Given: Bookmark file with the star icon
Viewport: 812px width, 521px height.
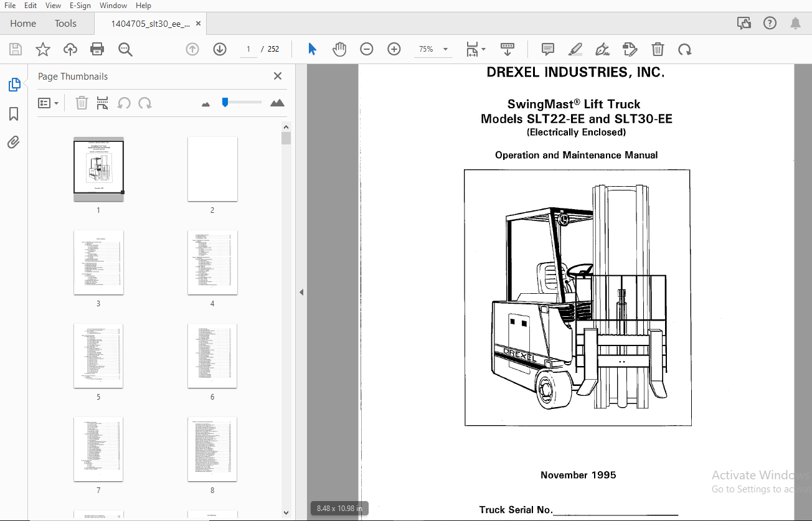Looking at the screenshot, I should pos(43,49).
